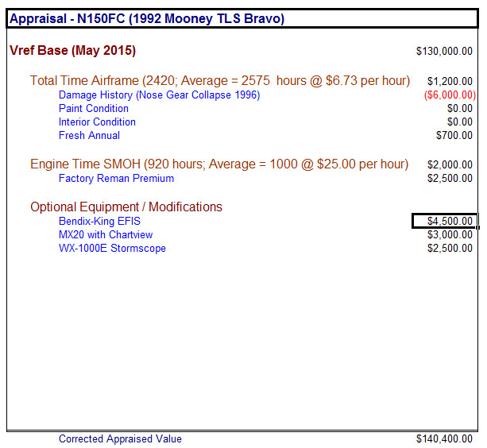The width and height of the screenshot is (487, 448).
Task: Click the $1,200.00 airframe adjustment value
Action: 449,82
